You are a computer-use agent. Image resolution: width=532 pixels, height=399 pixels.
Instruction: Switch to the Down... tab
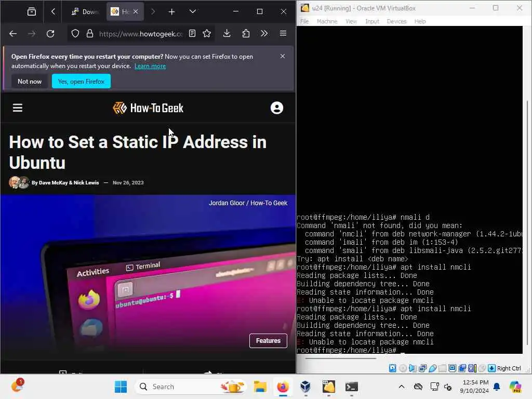(x=85, y=11)
